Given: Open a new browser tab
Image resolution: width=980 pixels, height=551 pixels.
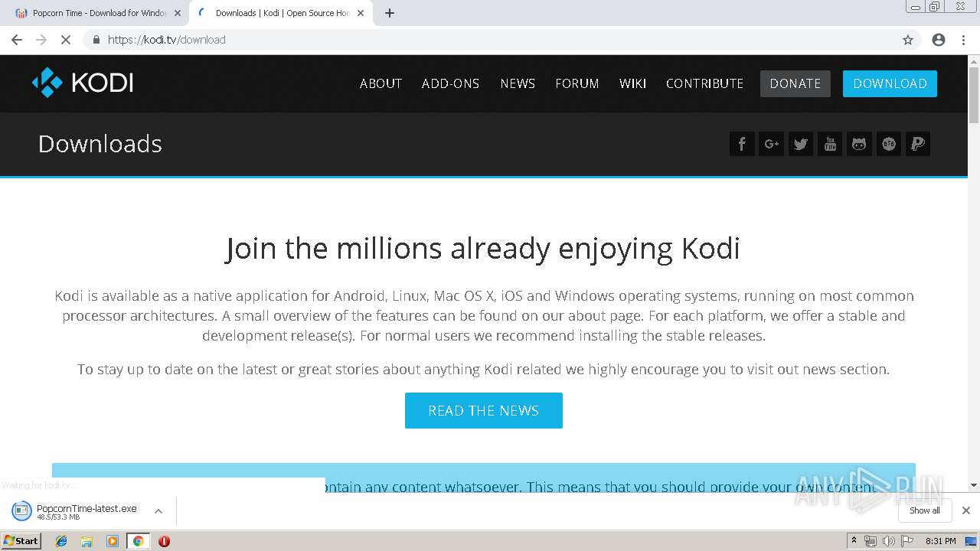Looking at the screenshot, I should coord(390,13).
